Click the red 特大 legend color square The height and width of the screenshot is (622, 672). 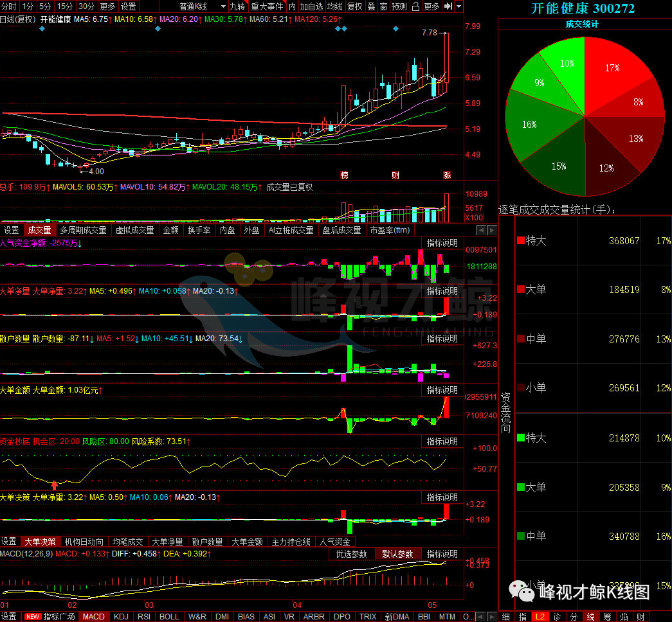(x=521, y=240)
